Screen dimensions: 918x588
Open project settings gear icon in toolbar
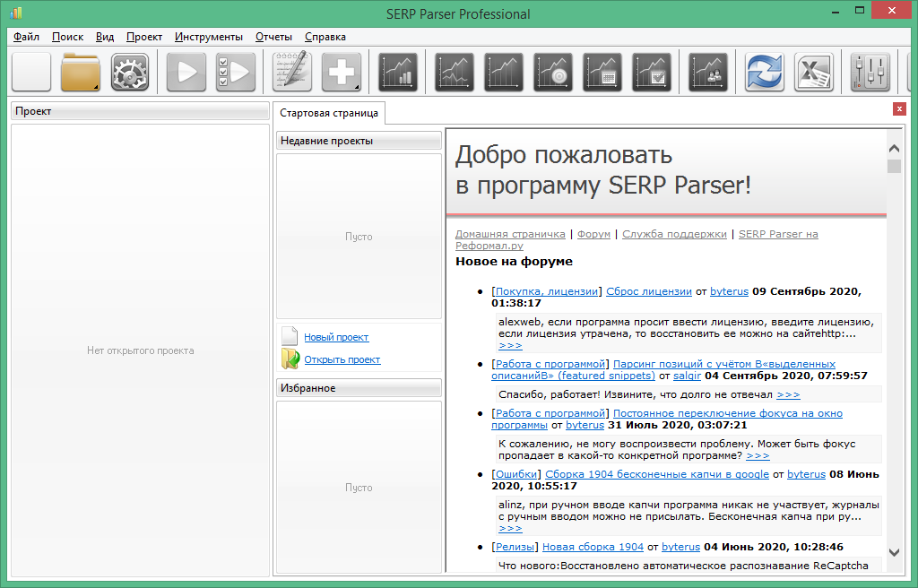point(129,72)
